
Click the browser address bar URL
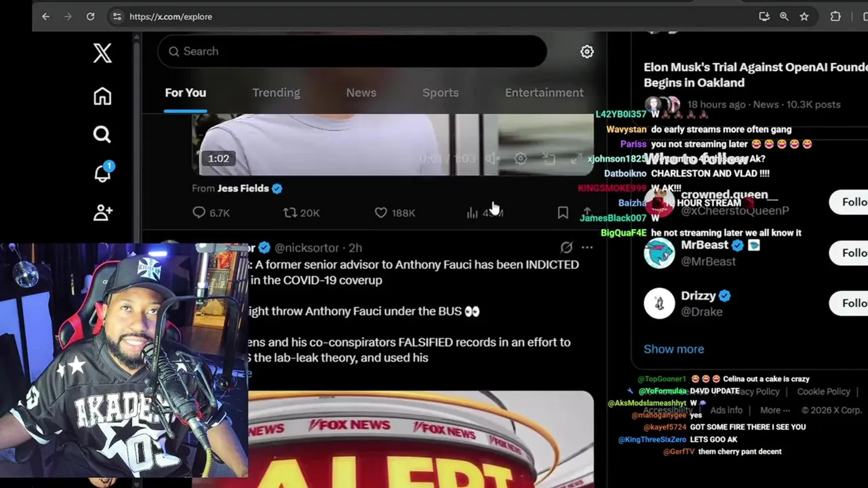coord(171,16)
